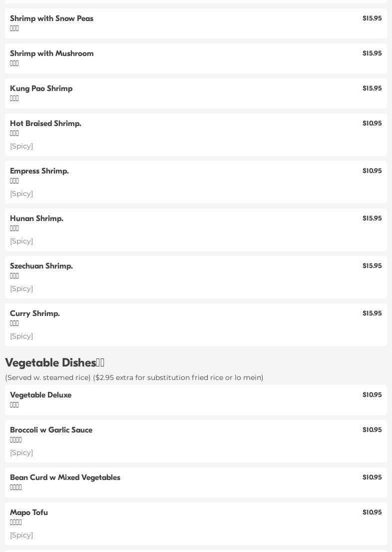Click the Spicy tag under Hunan Shrimp

(x=21, y=241)
